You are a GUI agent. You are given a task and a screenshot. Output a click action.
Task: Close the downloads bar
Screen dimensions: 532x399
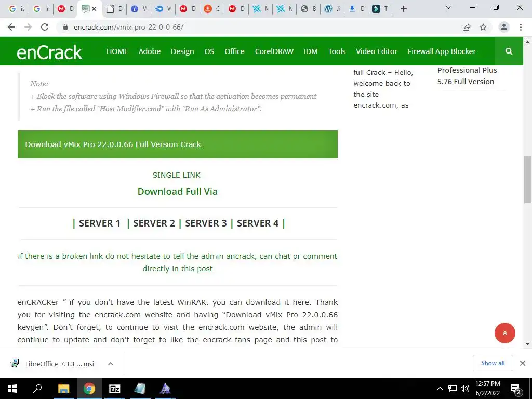point(523,363)
